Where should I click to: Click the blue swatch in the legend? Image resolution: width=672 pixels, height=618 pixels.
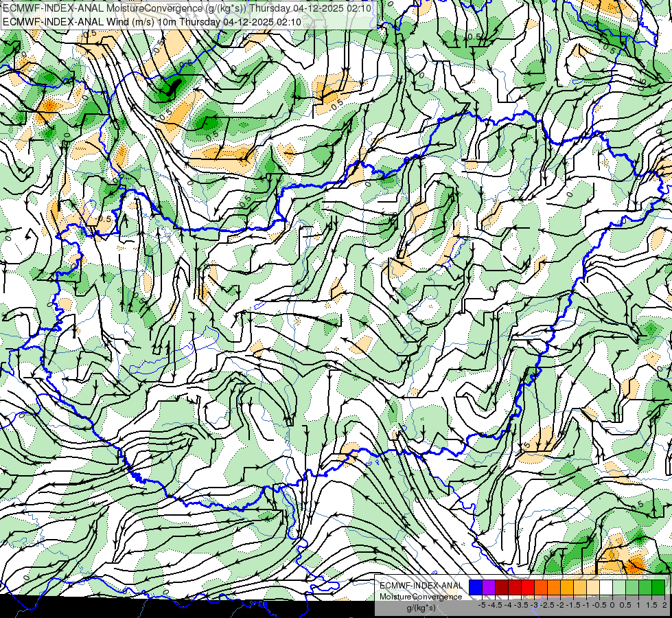click(x=476, y=588)
